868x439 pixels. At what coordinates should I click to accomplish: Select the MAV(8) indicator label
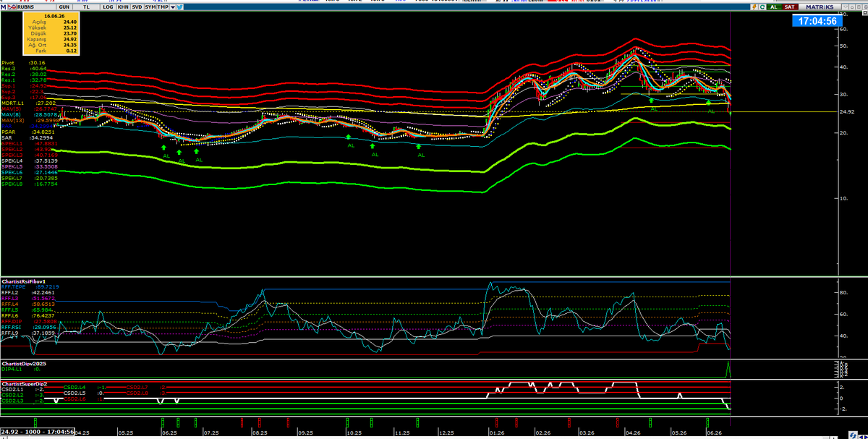[29, 115]
